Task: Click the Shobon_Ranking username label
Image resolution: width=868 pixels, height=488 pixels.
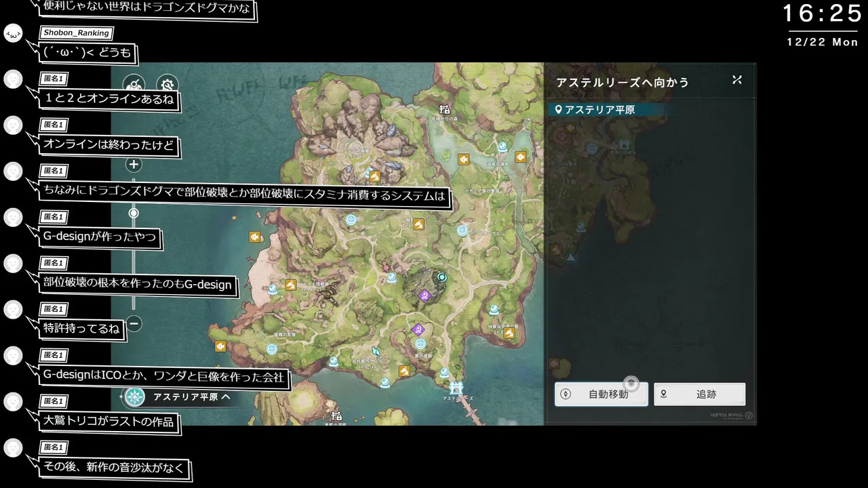Action: point(76,33)
